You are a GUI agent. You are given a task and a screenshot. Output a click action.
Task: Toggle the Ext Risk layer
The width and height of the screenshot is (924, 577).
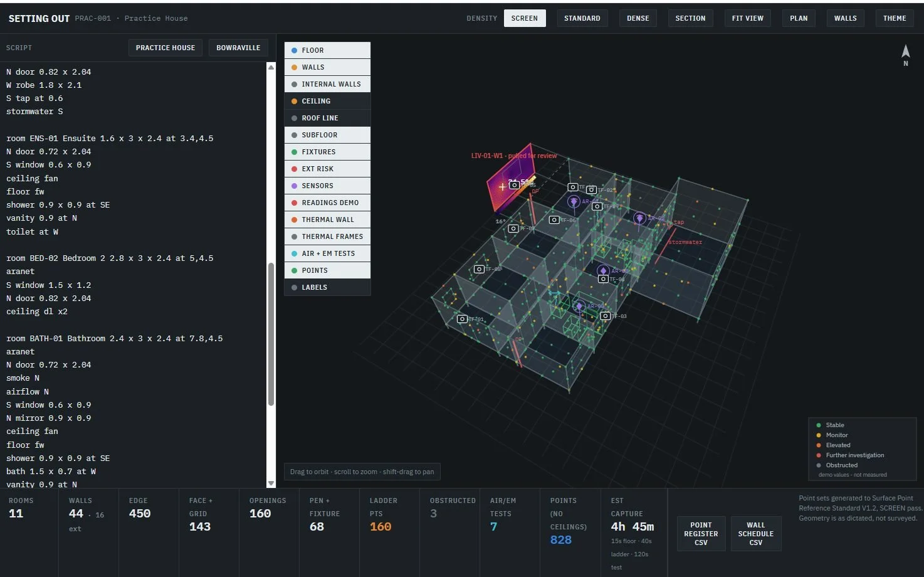[x=327, y=169]
